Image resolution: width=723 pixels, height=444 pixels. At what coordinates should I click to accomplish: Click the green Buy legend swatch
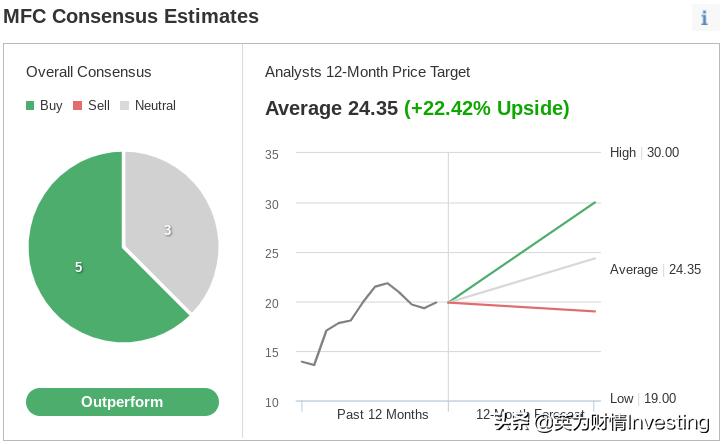(x=31, y=106)
